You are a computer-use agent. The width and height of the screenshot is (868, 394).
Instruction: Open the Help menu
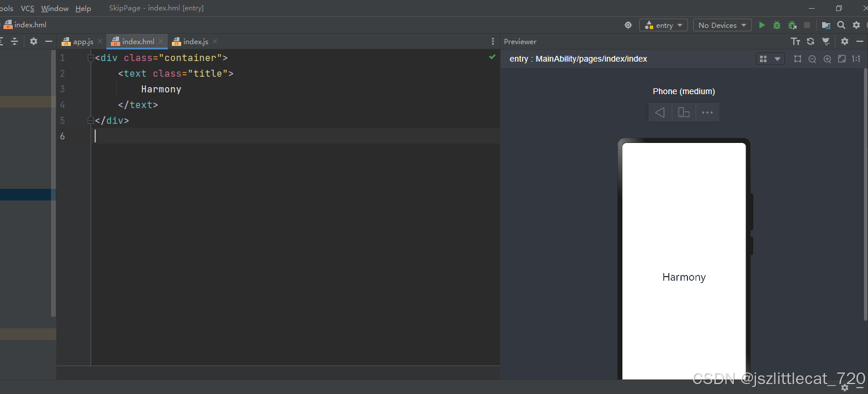click(x=83, y=8)
